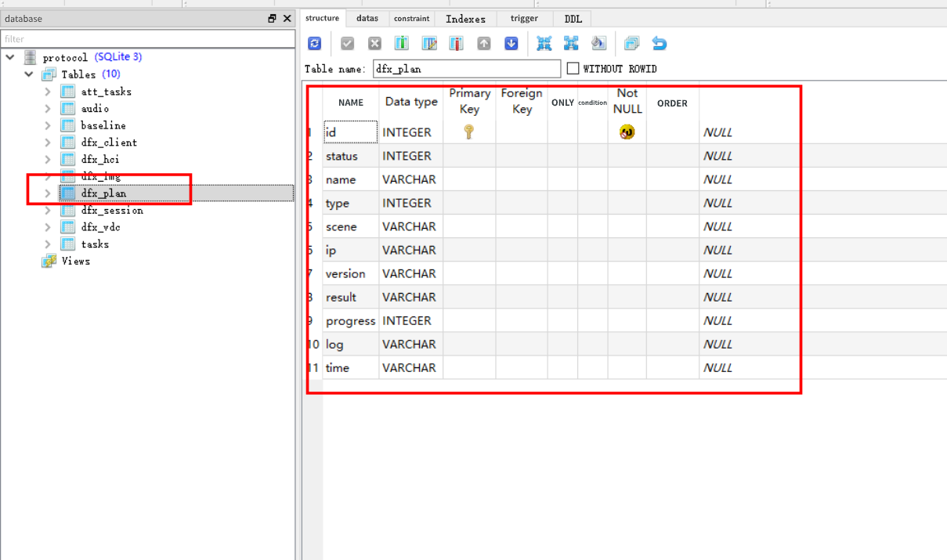Screen dimensions: 947x560
Task: Click the edit column pencil icon
Action: (x=429, y=44)
